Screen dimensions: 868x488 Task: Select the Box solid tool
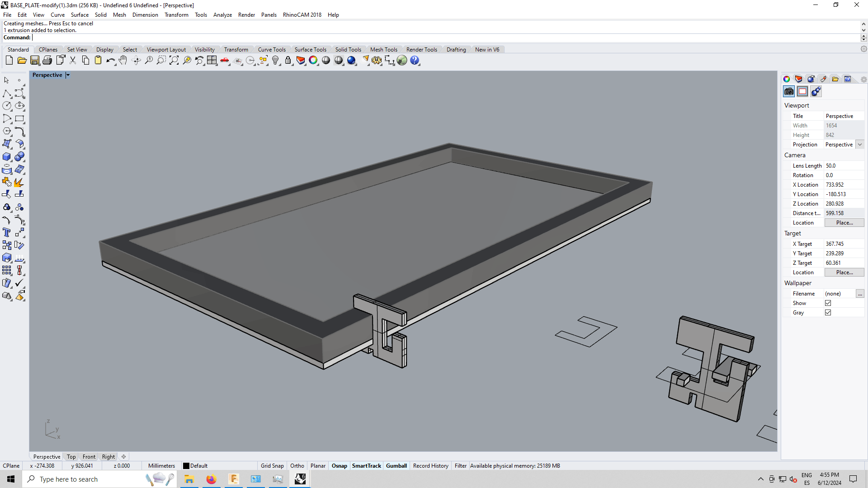[x=7, y=156]
